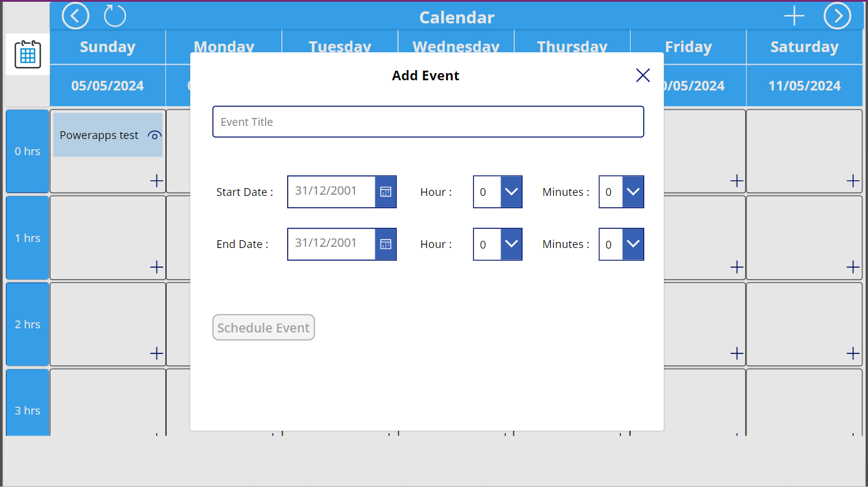Expand the Start Date Hour dropdown
Screen dimensions: 868x487
(511, 192)
